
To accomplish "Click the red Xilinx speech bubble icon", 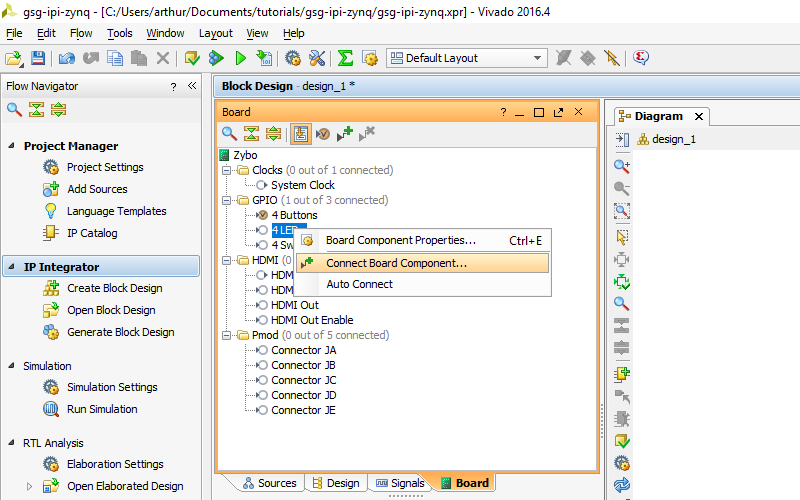I will [641, 58].
